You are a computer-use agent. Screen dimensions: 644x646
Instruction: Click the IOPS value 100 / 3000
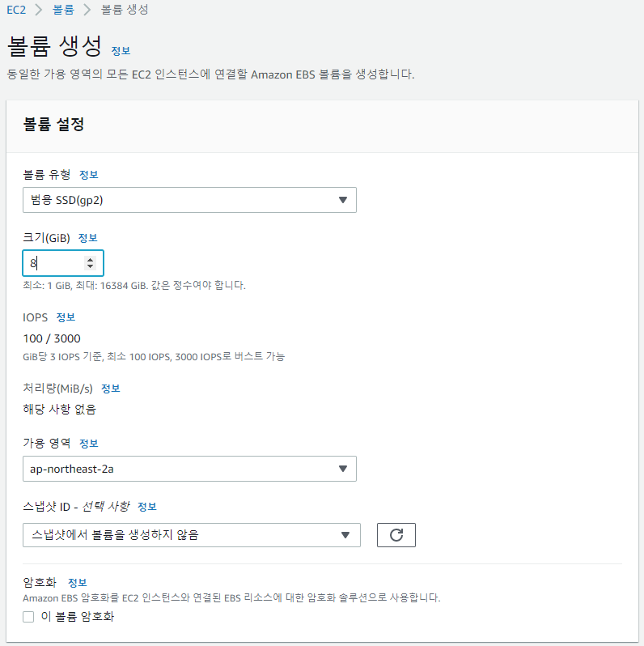pyautogui.click(x=52, y=338)
